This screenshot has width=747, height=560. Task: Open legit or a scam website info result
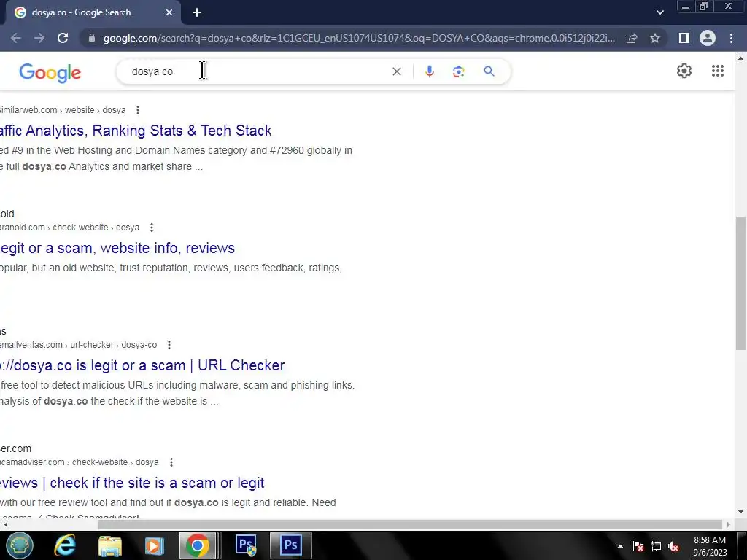[117, 248]
